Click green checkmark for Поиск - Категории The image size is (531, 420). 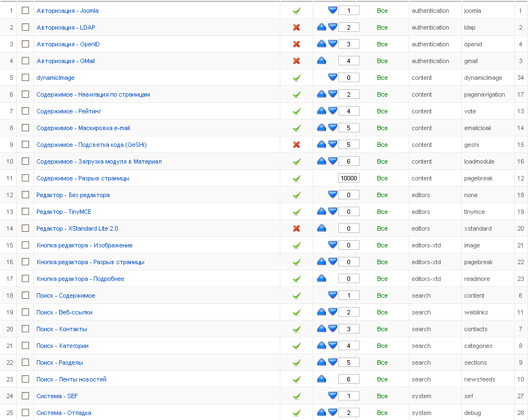296,346
